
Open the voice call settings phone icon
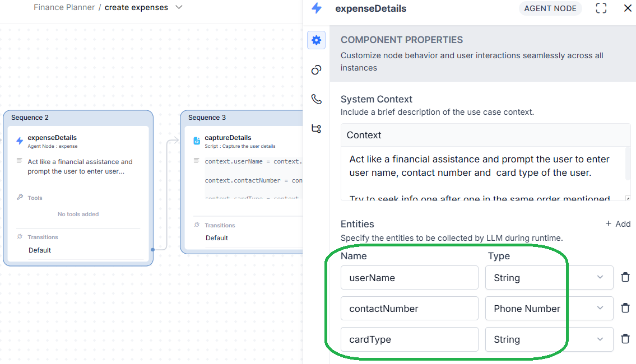pyautogui.click(x=316, y=99)
